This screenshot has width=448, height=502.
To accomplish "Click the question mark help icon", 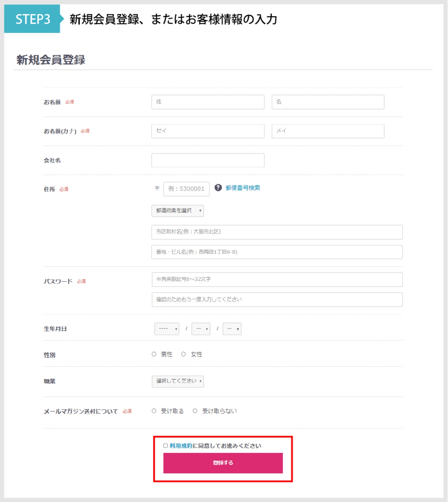I will coord(218,188).
